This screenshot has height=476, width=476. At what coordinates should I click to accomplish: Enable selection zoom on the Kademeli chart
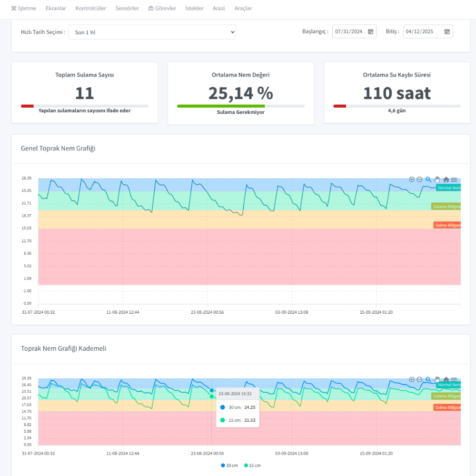click(x=428, y=379)
